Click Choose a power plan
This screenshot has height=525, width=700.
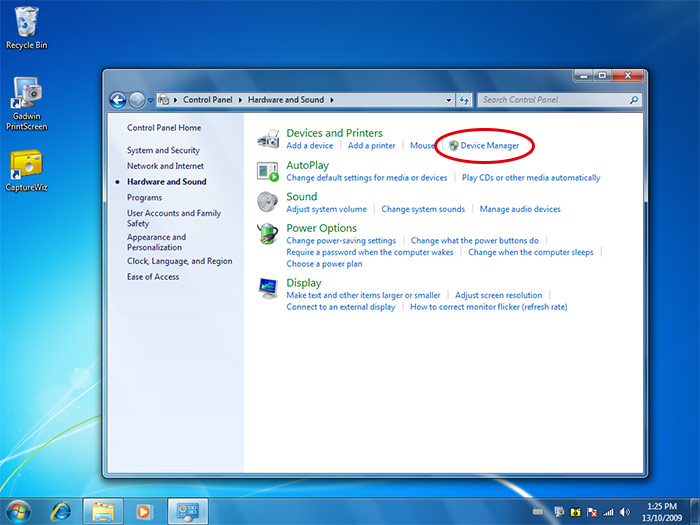click(x=324, y=264)
